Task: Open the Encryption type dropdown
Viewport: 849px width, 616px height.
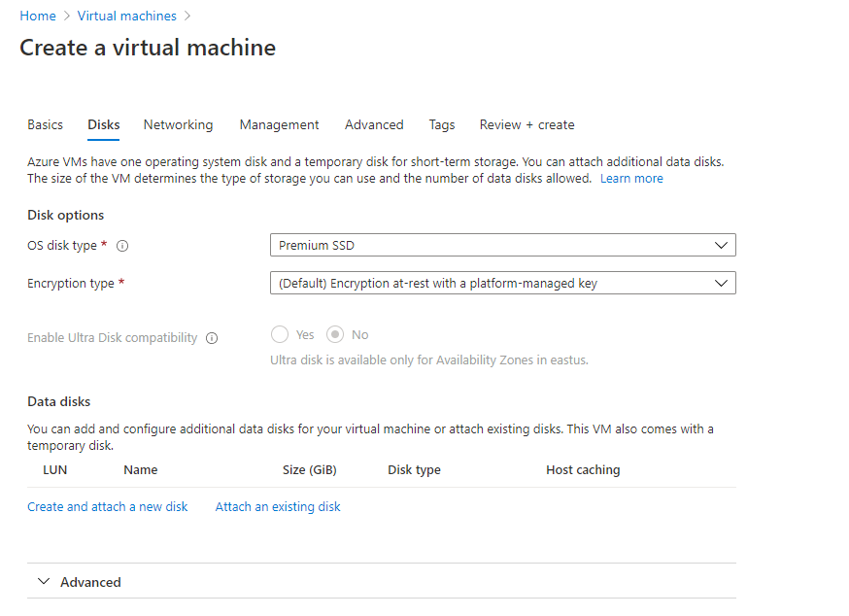Action: click(x=502, y=283)
